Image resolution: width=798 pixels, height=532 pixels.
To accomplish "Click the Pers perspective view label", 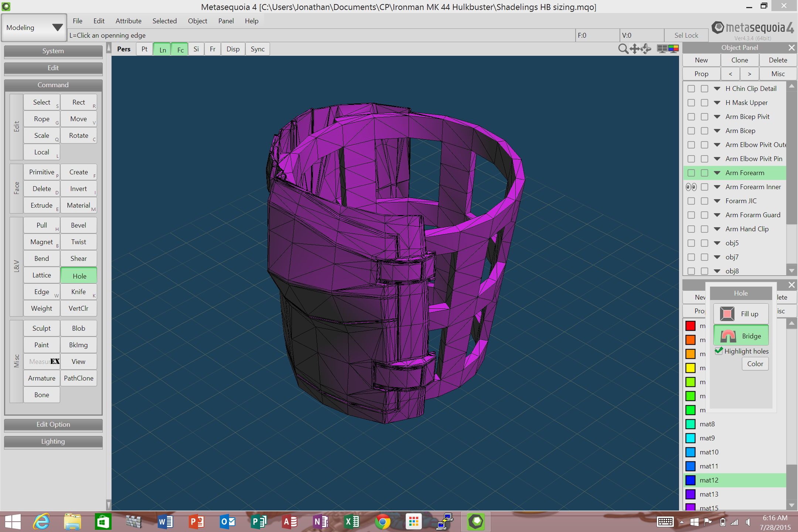I will (124, 49).
